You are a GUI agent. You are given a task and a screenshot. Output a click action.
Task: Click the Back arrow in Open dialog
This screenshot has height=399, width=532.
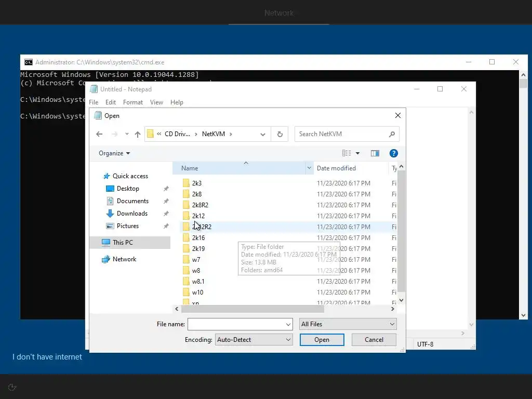click(x=99, y=134)
